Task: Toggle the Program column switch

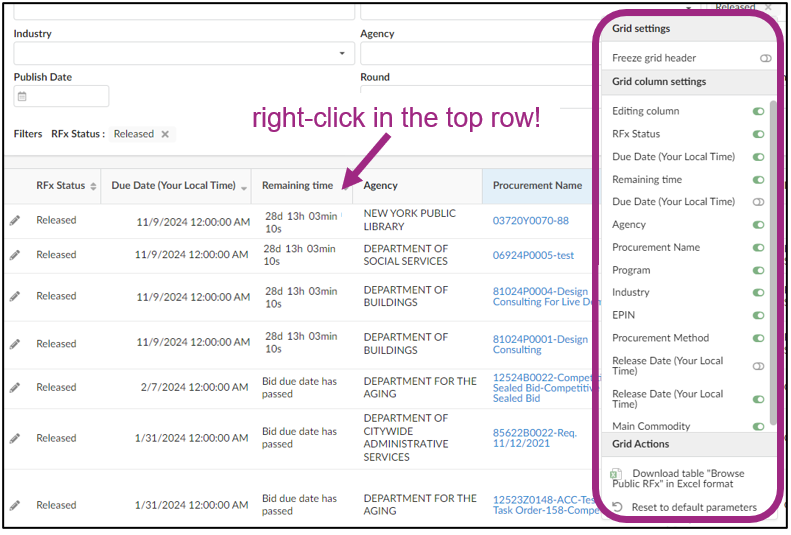Action: [x=758, y=270]
